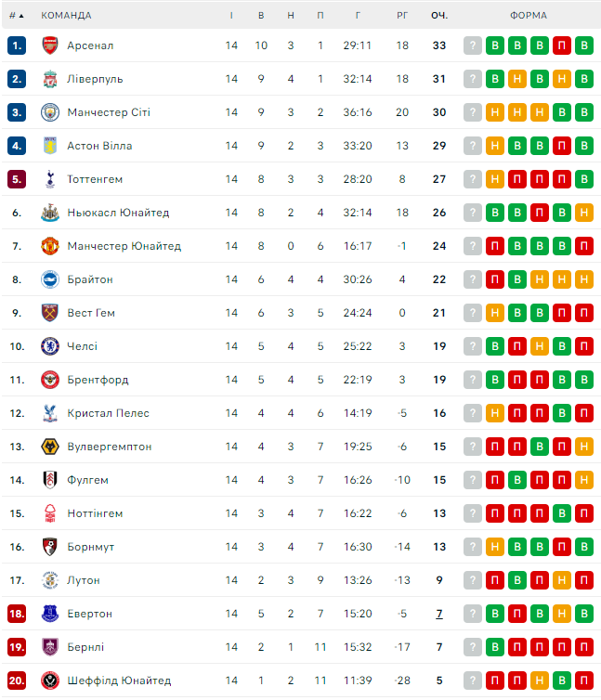Viewport: 601px width, 700px height.
Task: Click Liverpool's first orange Н draw badge
Action: (517, 79)
